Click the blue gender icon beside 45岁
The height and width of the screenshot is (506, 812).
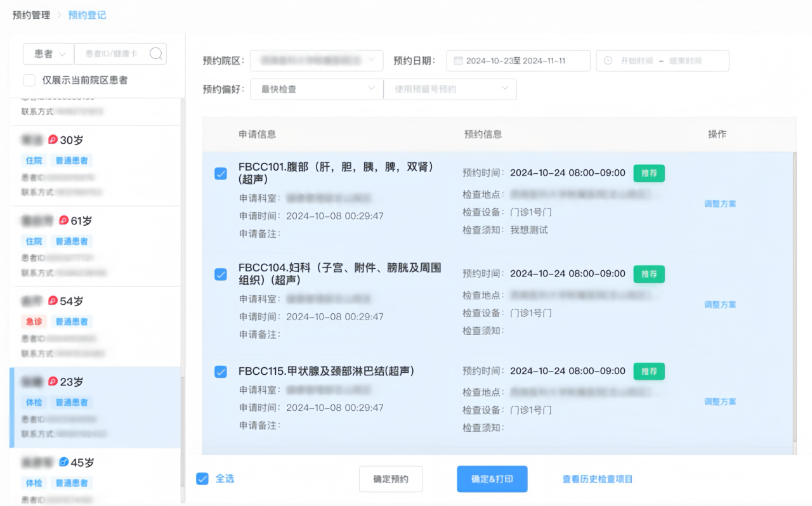(x=63, y=462)
